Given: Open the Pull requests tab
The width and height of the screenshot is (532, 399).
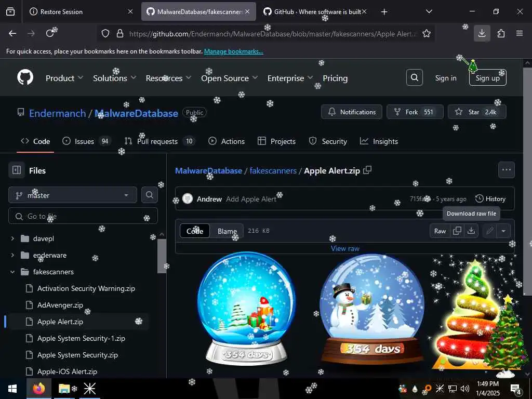Looking at the screenshot, I should (160, 141).
